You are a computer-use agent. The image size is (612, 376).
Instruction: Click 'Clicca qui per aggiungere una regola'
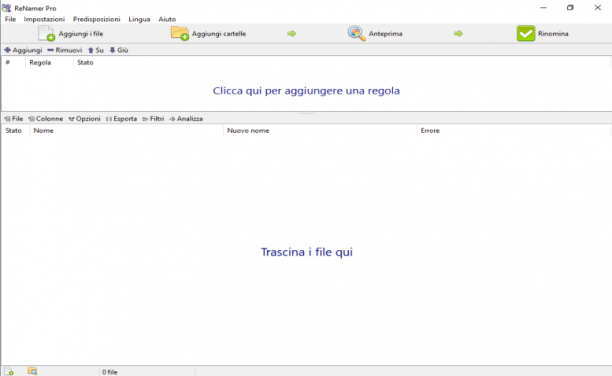(x=306, y=91)
